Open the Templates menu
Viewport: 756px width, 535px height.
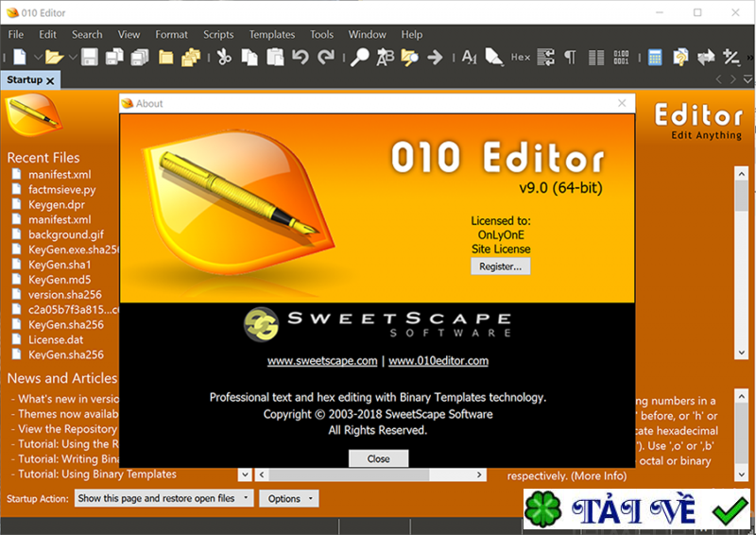pyautogui.click(x=271, y=34)
